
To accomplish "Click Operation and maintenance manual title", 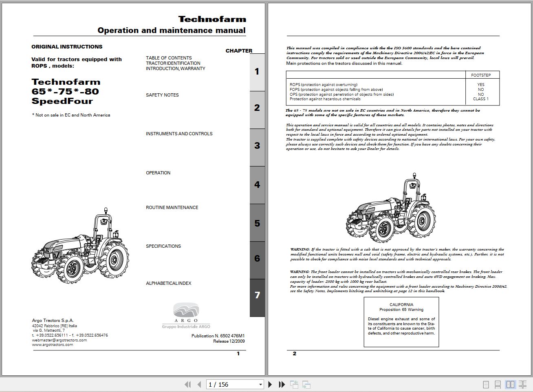I will (172, 31).
